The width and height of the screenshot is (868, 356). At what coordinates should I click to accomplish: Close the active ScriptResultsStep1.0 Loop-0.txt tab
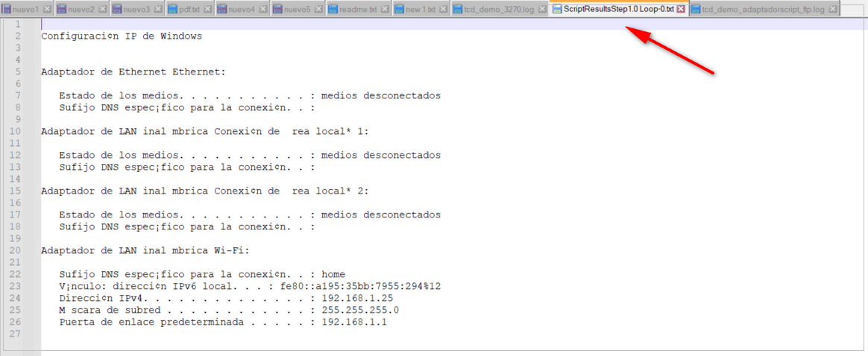(680, 10)
